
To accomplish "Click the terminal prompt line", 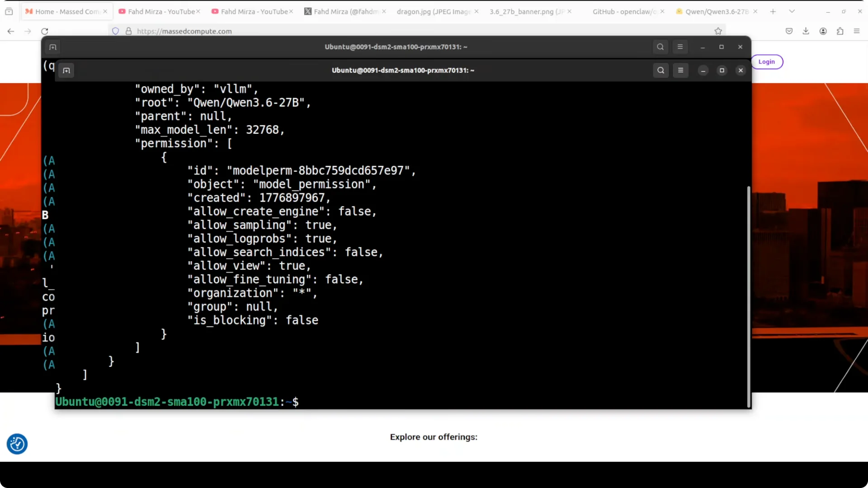I will coord(177,402).
